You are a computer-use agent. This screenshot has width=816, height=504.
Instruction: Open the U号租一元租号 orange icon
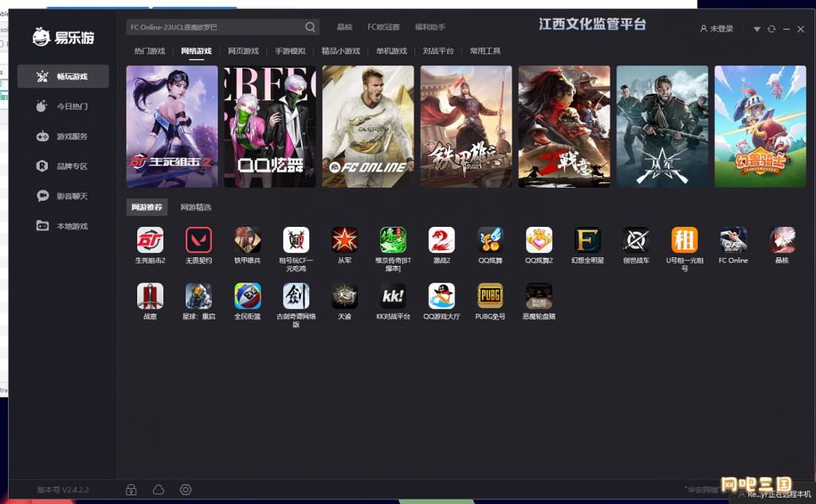tap(685, 240)
